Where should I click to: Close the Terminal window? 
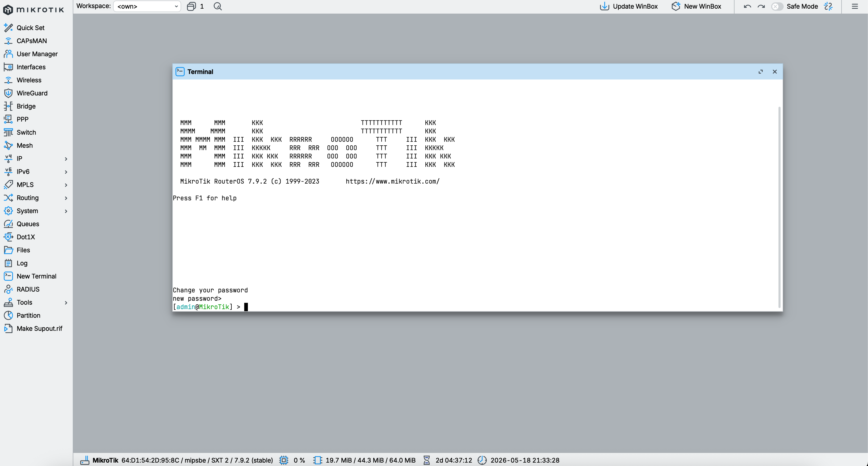tap(775, 72)
